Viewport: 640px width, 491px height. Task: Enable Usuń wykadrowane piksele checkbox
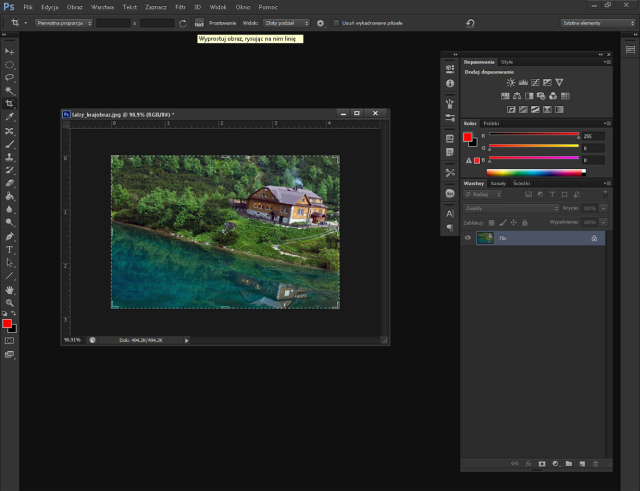point(336,23)
